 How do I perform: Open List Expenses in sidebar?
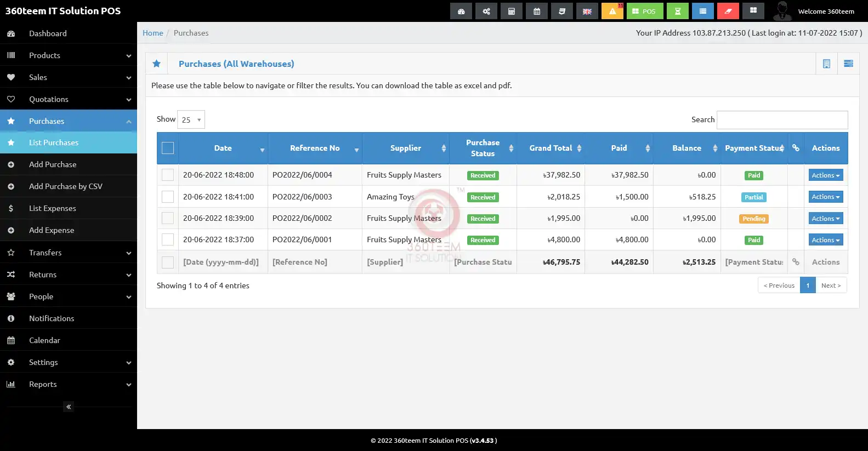69,208
